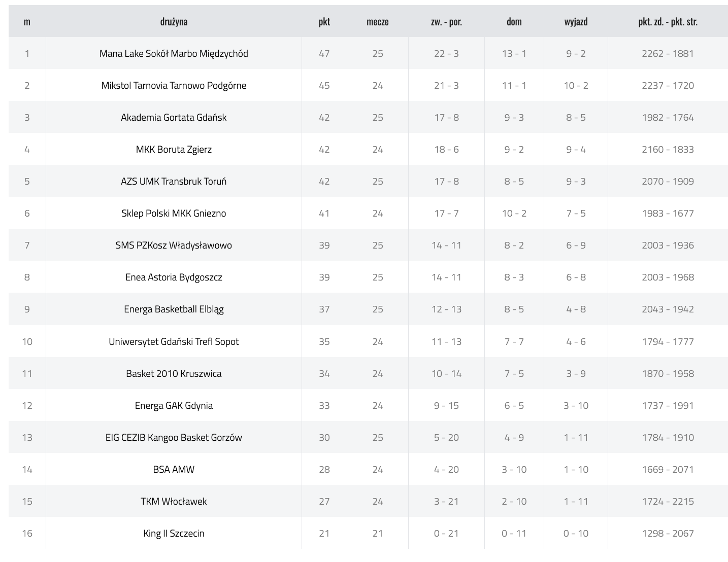Open Mikstol Tarnovia Tarnowo Podgórne team link

coord(174,85)
